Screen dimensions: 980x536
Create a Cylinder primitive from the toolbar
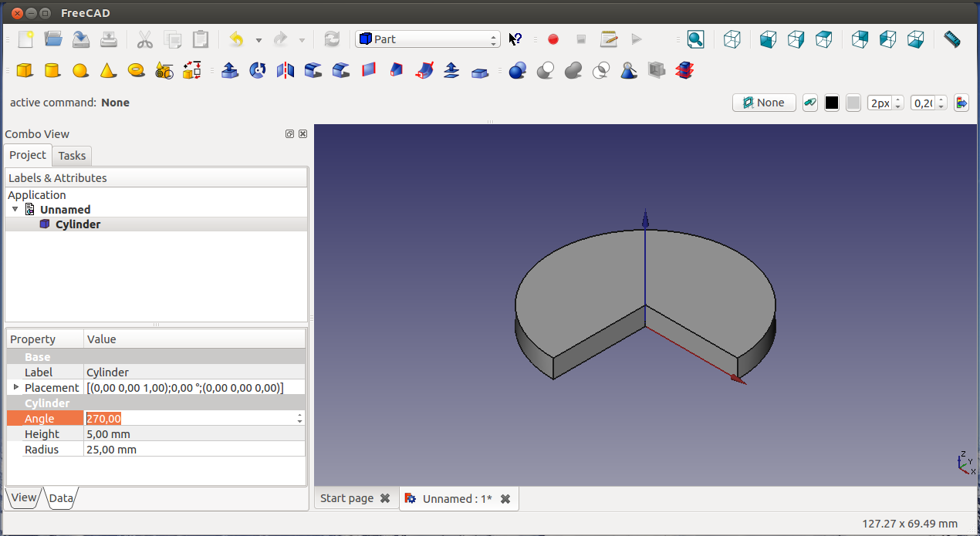(x=52, y=71)
